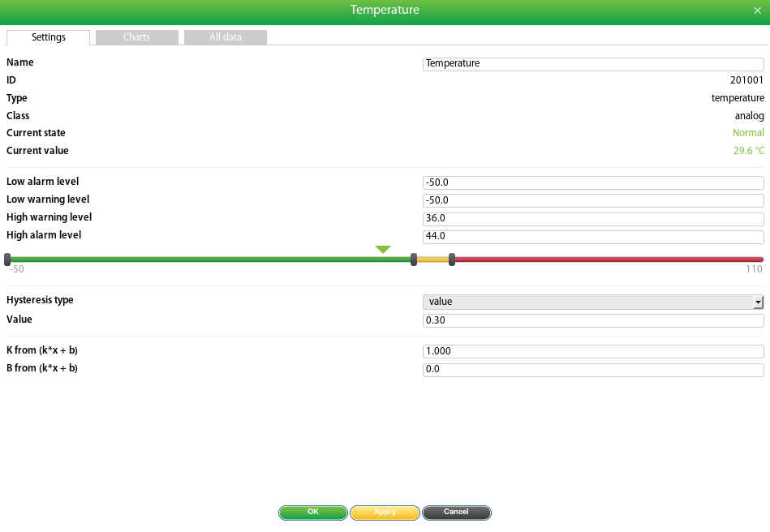Click the yellow Apply button
770x532 pixels.
[x=385, y=513]
